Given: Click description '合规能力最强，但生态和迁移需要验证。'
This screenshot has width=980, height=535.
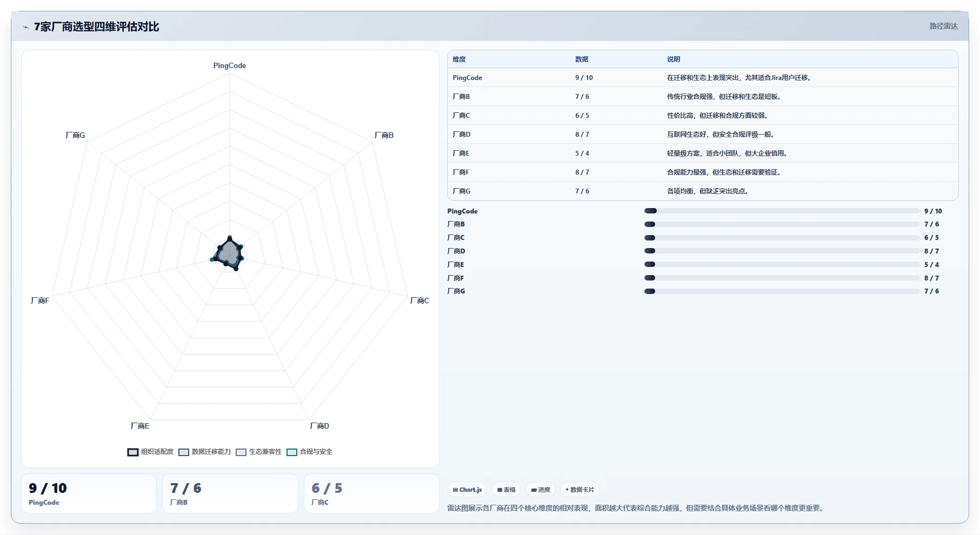Looking at the screenshot, I should point(724,172).
